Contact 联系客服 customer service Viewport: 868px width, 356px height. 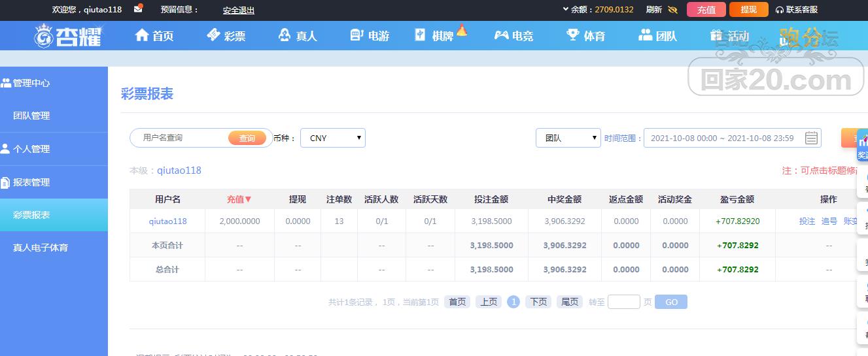point(797,10)
